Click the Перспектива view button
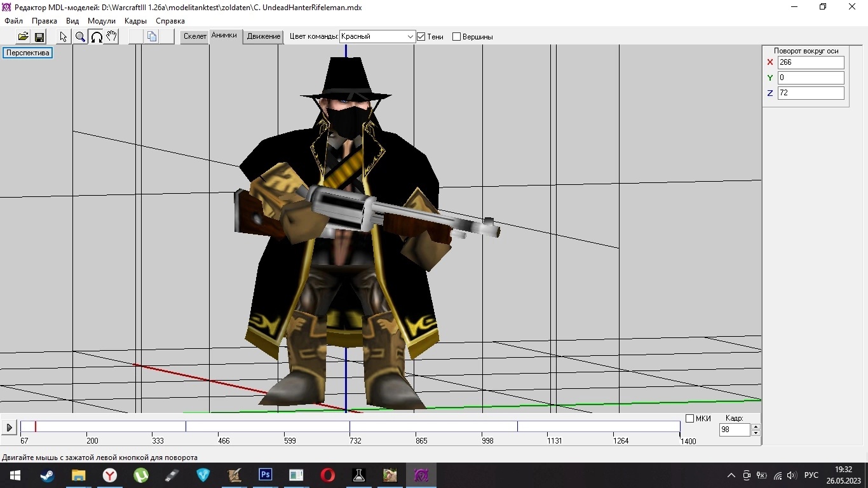Screen dimensions: 868x488 [x=28, y=53]
